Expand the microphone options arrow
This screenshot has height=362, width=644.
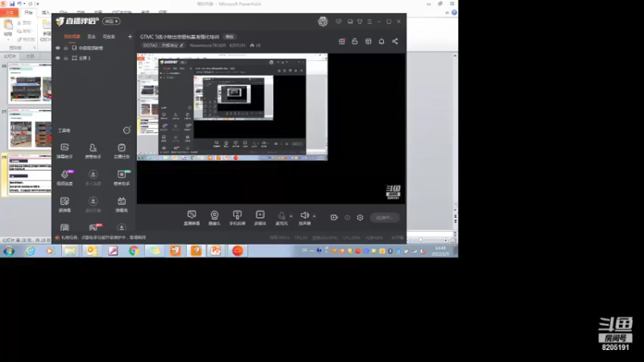tap(291, 216)
